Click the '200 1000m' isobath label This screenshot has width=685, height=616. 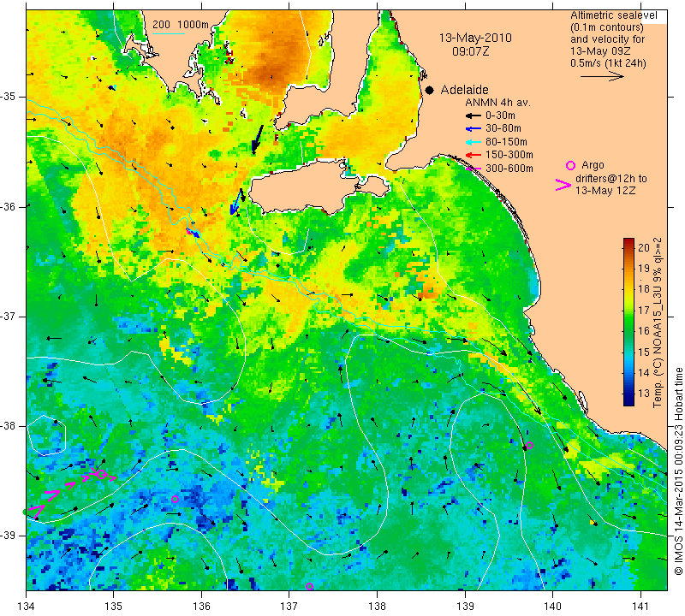point(181,25)
